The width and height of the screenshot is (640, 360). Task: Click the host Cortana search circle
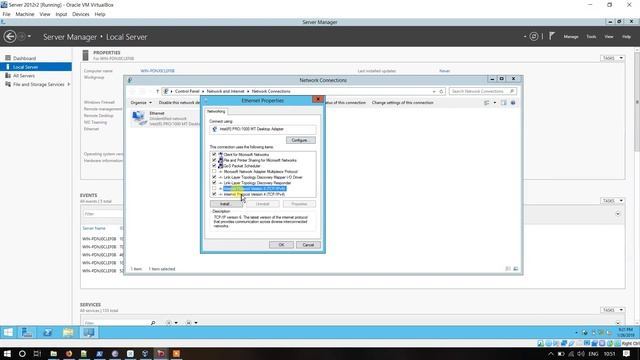(x=22, y=353)
